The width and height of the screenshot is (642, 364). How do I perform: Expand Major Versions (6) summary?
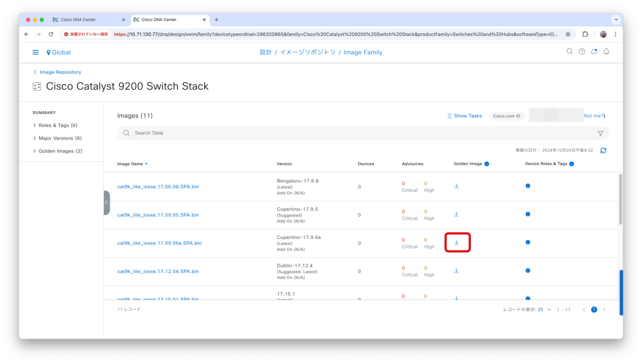click(x=57, y=138)
